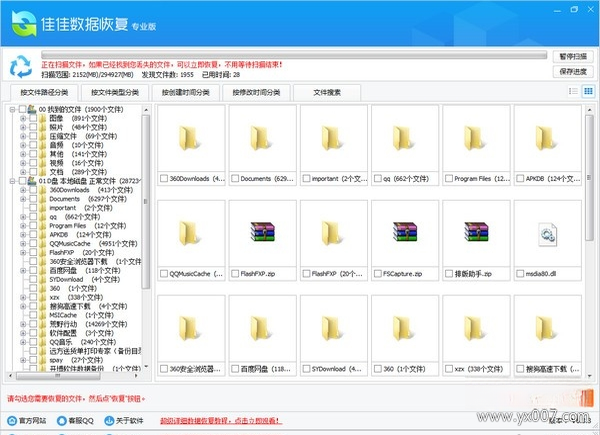Click the scan progress bar
Screen dimensions: 600x435
coord(294,55)
